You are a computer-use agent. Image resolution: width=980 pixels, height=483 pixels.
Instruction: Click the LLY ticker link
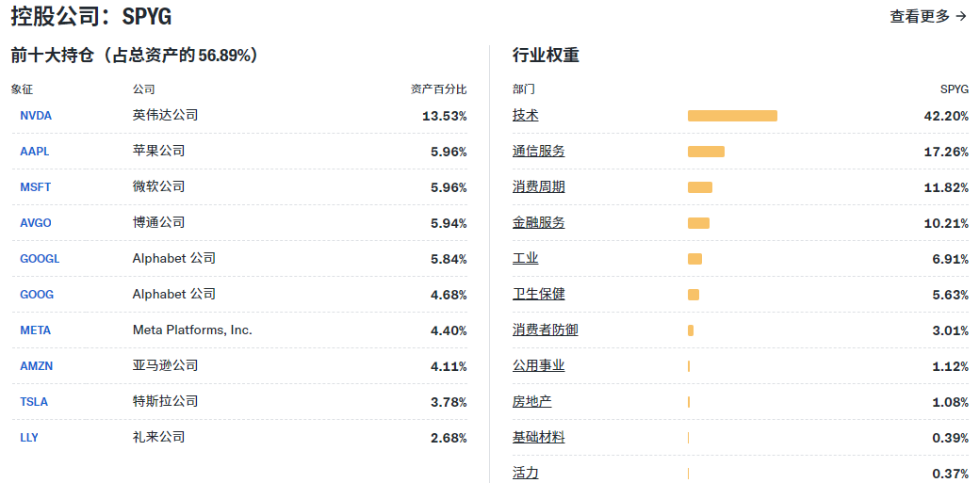tap(29, 438)
